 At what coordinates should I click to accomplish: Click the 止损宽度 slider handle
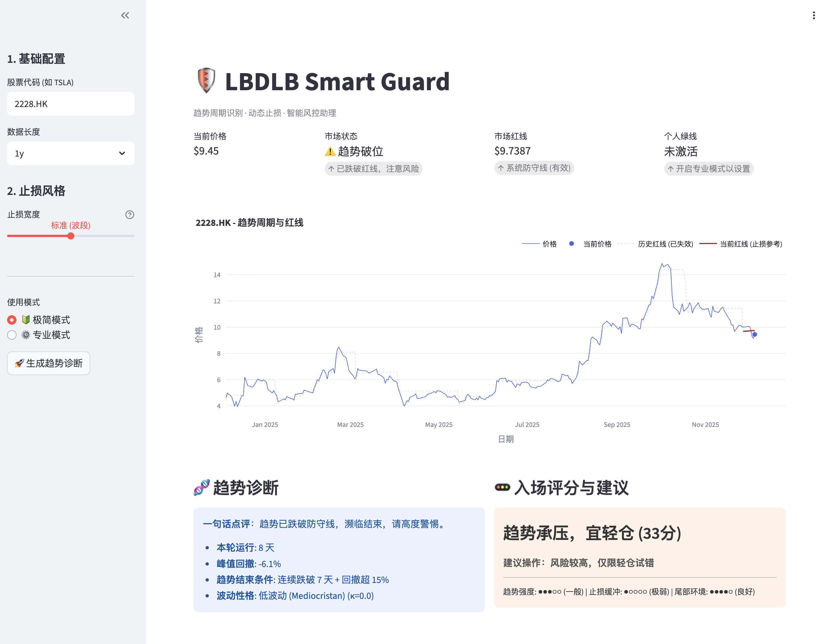point(71,236)
